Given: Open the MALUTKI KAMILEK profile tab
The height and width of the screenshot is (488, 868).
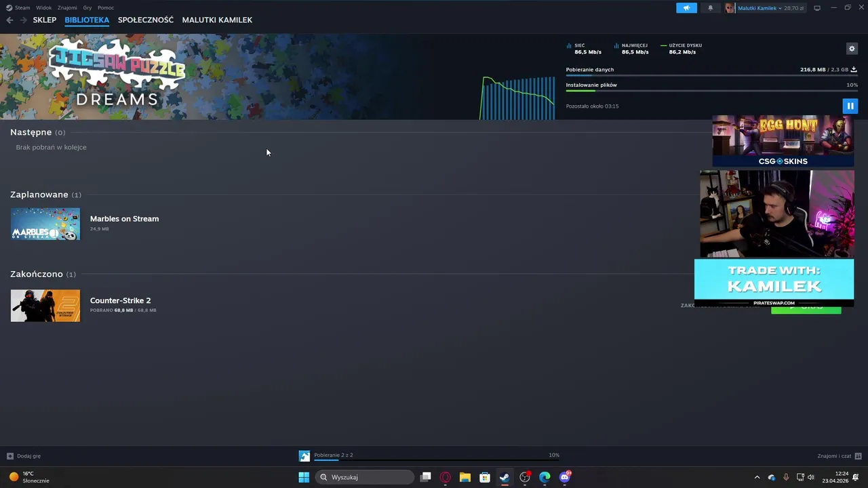Looking at the screenshot, I should (x=217, y=20).
